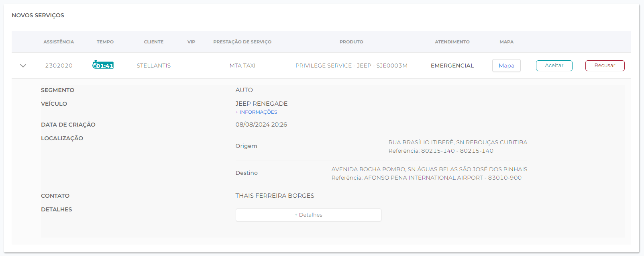Click the PRODUTO column header
Screen dimensions: 644x256
coord(351,42)
